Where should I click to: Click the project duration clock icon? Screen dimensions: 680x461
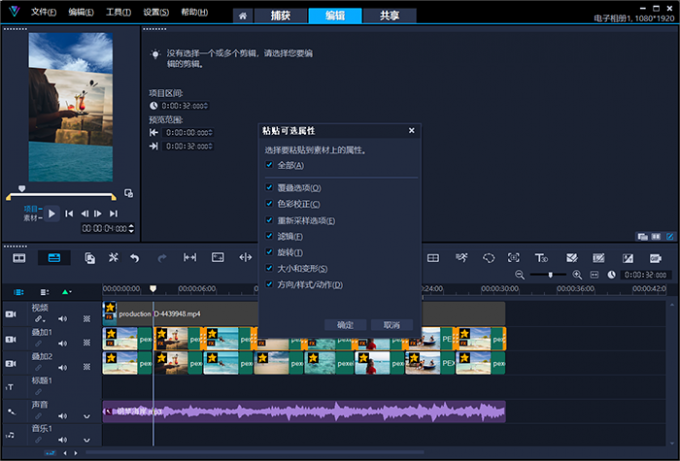tap(611, 275)
